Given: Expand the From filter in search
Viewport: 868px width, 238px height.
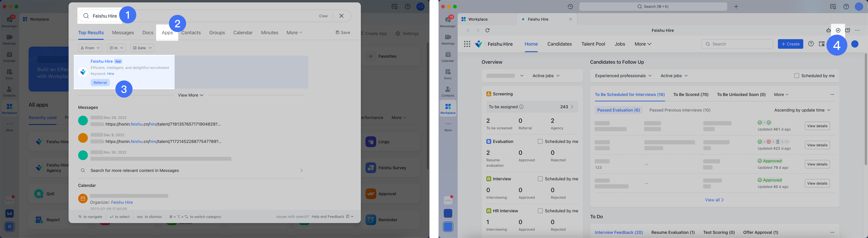Looking at the screenshot, I should pyautogui.click(x=90, y=48).
